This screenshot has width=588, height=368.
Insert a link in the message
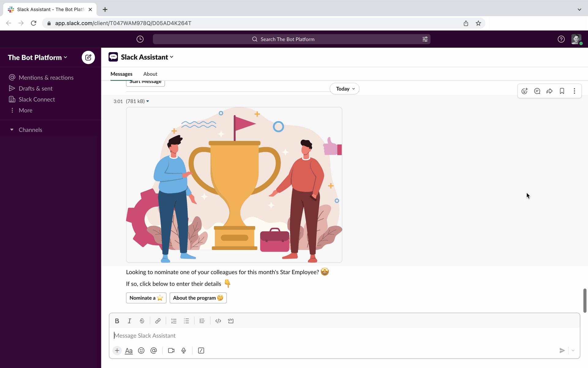point(158,321)
